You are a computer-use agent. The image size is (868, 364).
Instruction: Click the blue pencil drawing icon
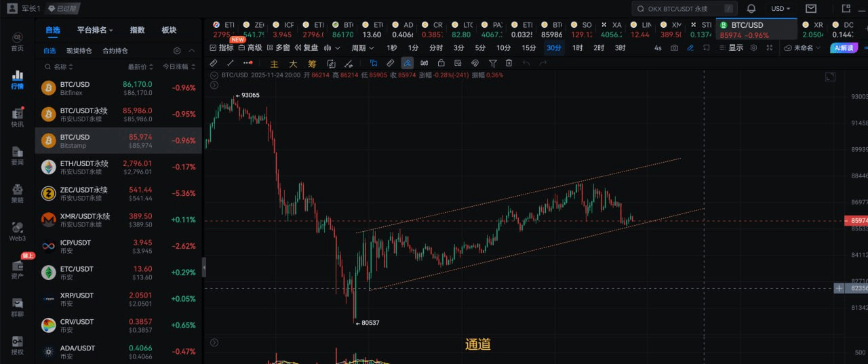coord(690,48)
